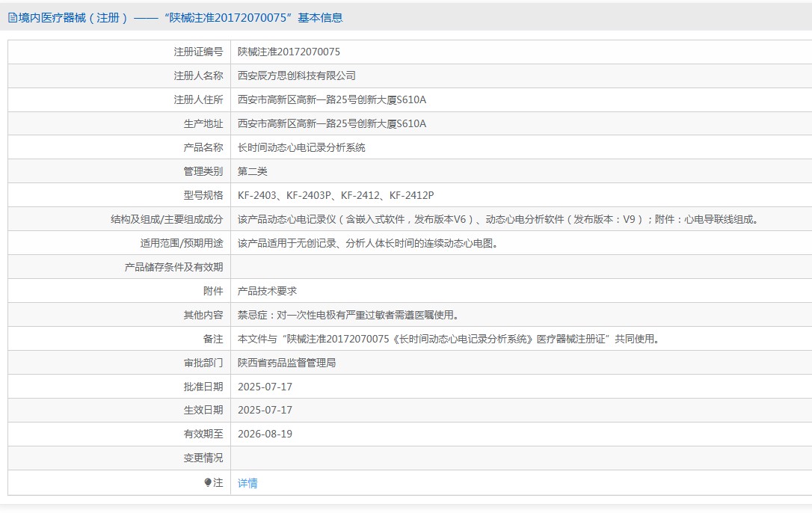Select the registration number 陕械注准20172070075 in the table
The height and width of the screenshot is (513, 812).
pos(289,52)
